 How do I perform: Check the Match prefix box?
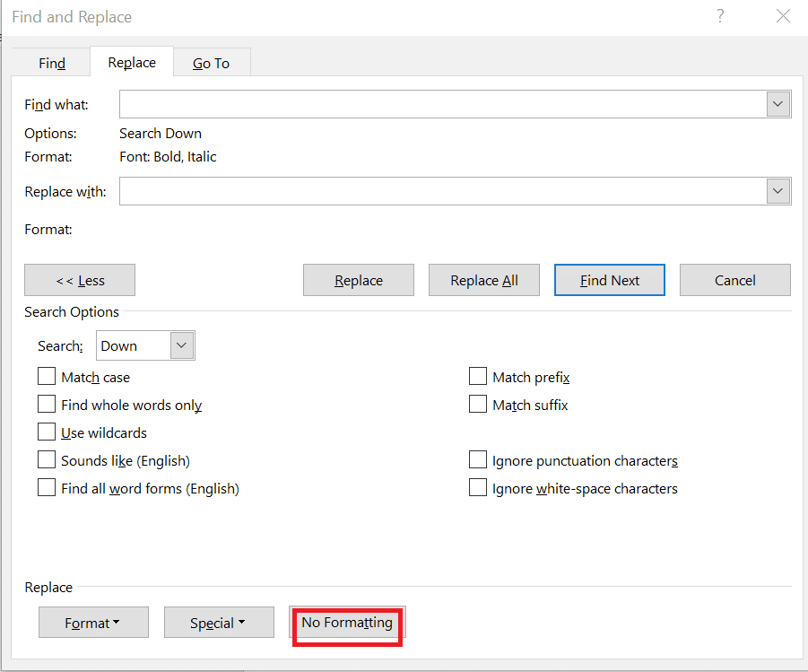[478, 377]
